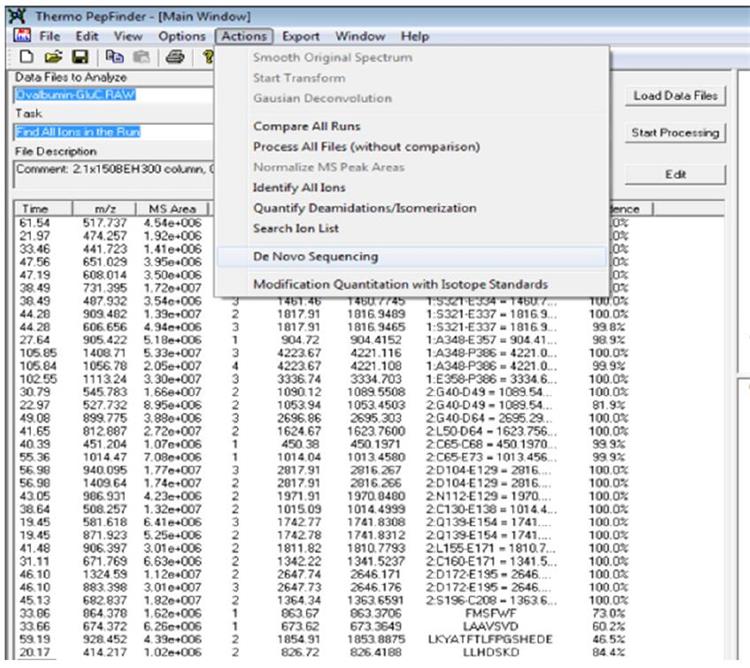This screenshot has height=668, width=750.
Task: Open the File menu
Action: point(50,36)
